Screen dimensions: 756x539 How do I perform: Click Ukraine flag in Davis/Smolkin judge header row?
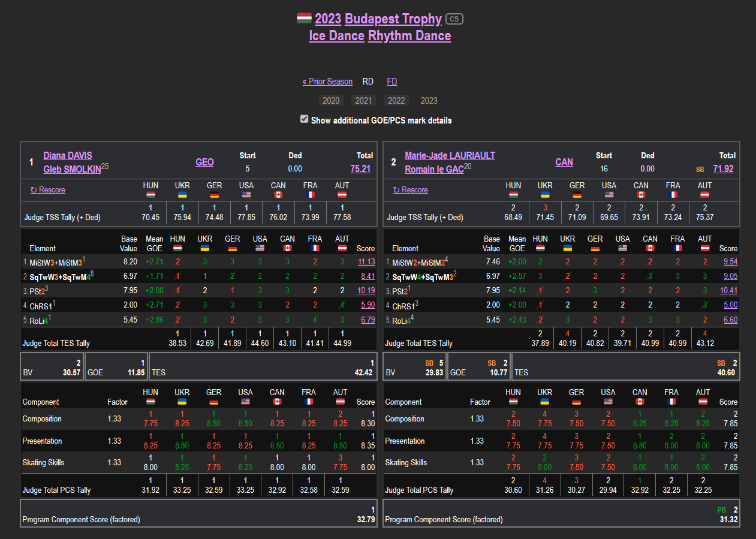click(182, 194)
